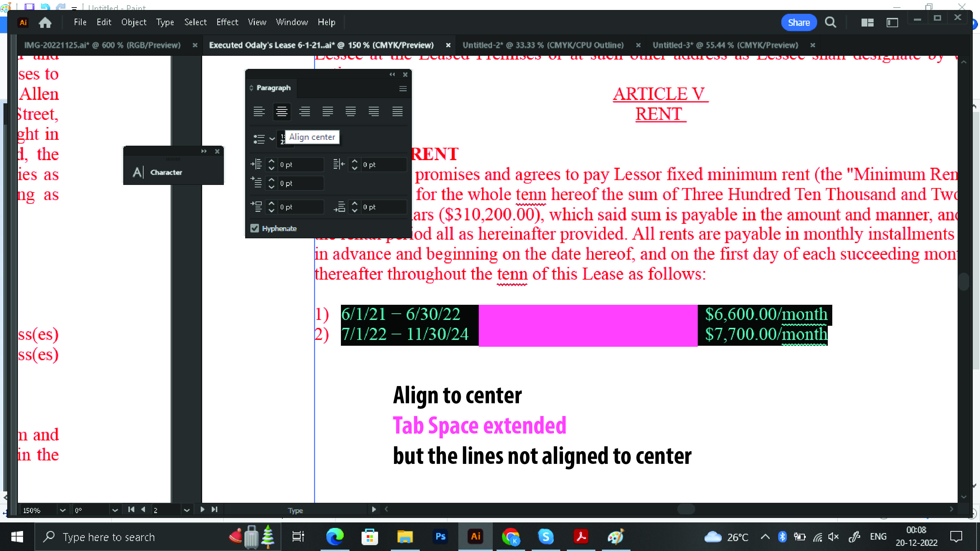The height and width of the screenshot is (551, 980).
Task: Collapse the Paragraph panel to icons
Action: click(392, 74)
